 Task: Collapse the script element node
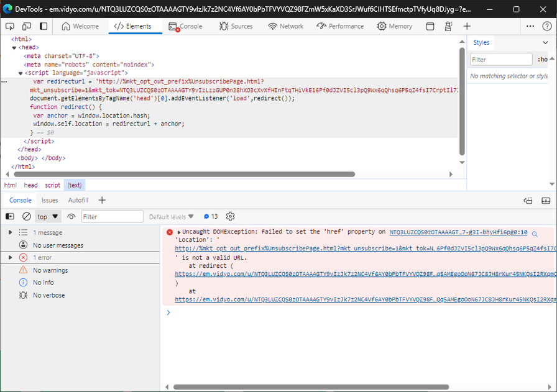pos(21,73)
